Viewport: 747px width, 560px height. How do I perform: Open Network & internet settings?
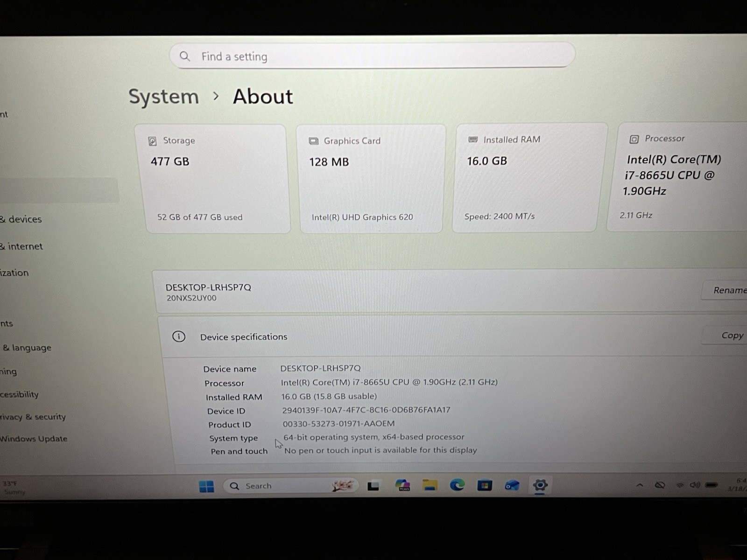click(x=21, y=246)
